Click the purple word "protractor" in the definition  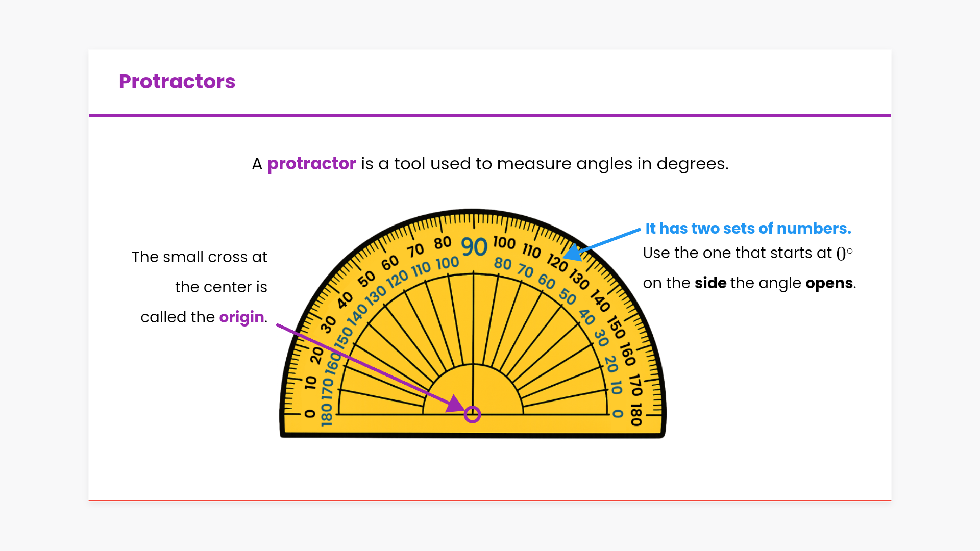[311, 164]
